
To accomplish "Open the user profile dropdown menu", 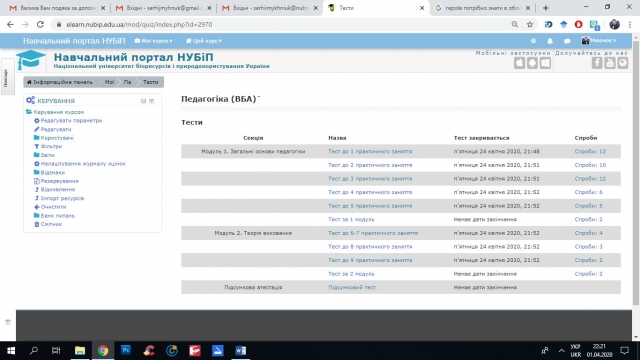I will tap(599, 40).
